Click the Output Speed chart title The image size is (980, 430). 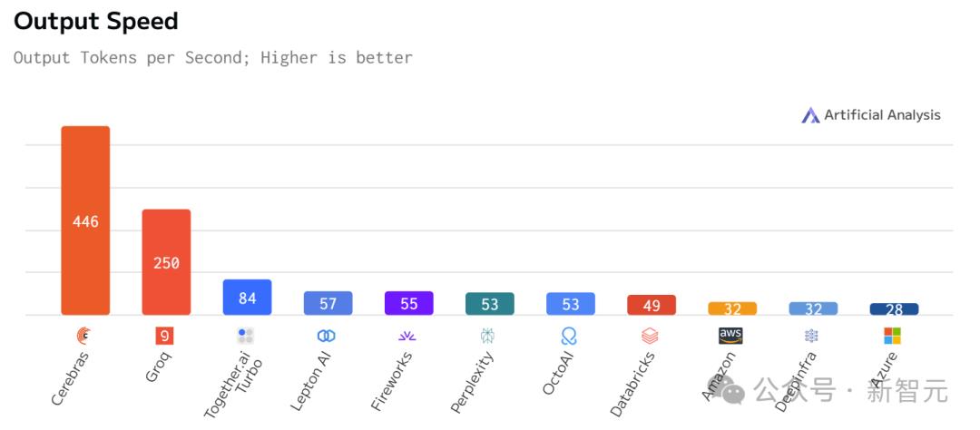click(x=96, y=21)
